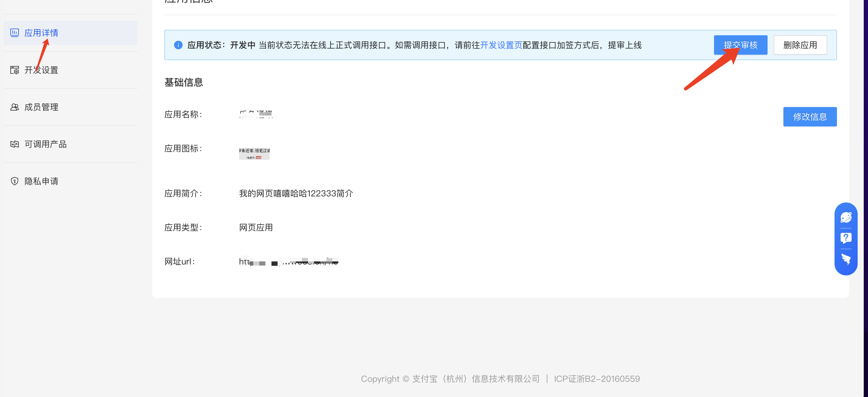Click the blue info icon beside 应用状态

pos(178,45)
